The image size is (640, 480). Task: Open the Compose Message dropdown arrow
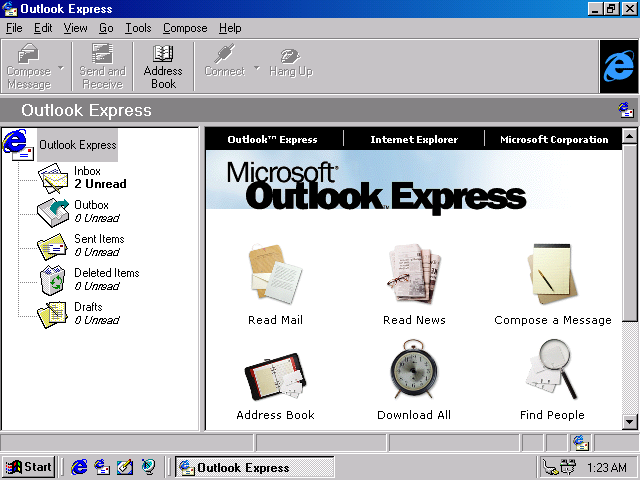(x=61, y=68)
